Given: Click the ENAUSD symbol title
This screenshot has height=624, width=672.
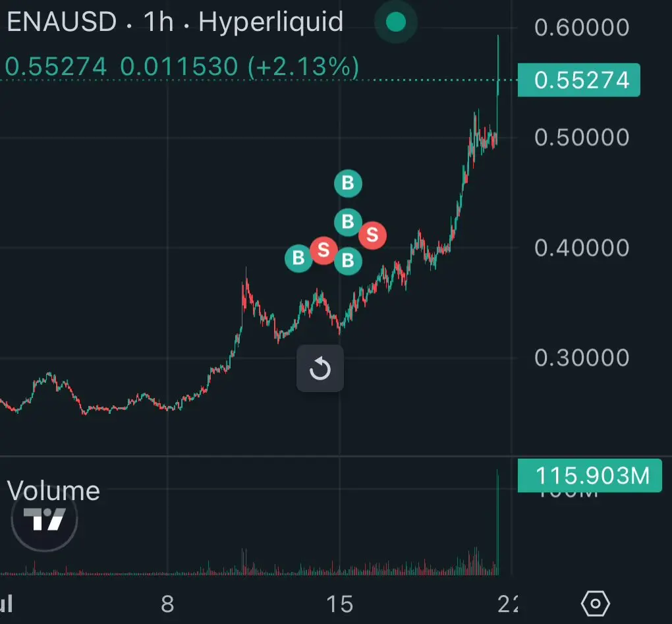Looking at the screenshot, I should 62,22.
